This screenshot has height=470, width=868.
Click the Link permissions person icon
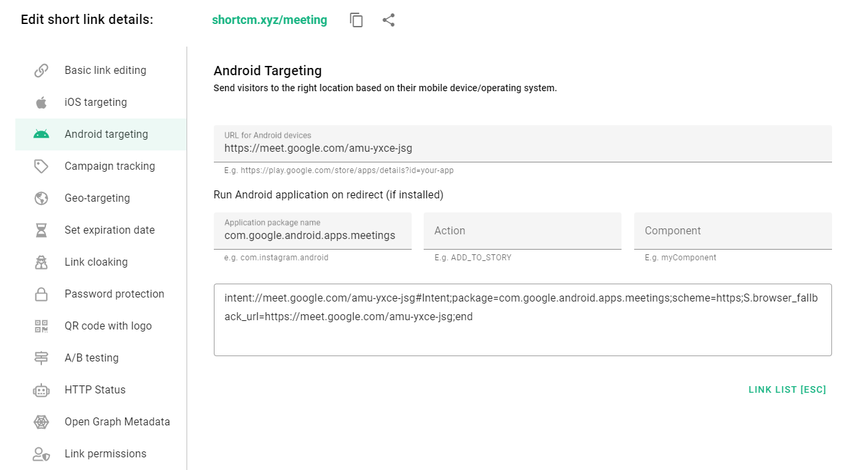click(x=41, y=453)
